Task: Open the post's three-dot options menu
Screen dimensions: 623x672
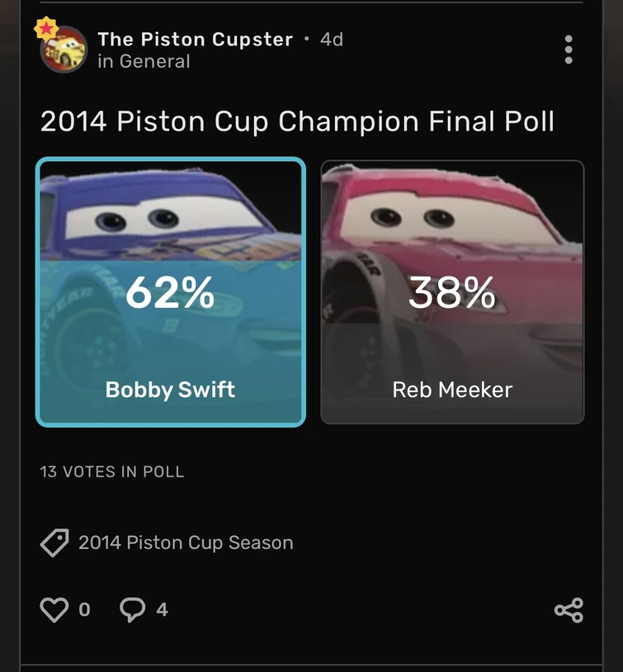Action: (x=568, y=50)
